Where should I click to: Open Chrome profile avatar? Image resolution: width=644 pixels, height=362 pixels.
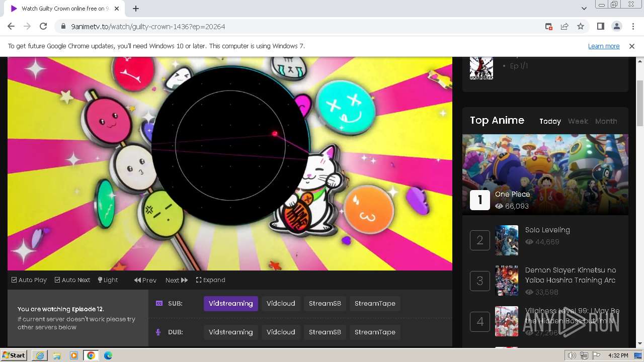[x=617, y=27]
